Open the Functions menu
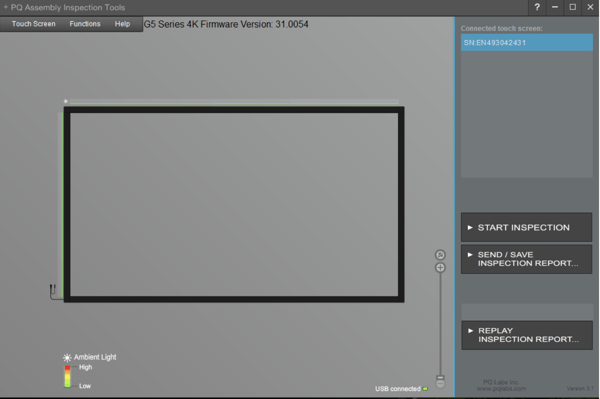This screenshot has width=600, height=399. (x=85, y=24)
